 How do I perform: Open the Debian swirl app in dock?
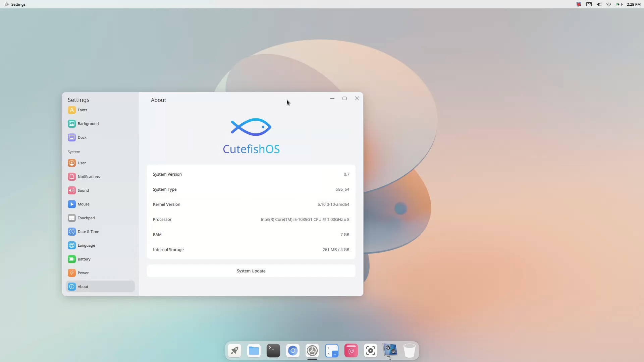[351, 351]
